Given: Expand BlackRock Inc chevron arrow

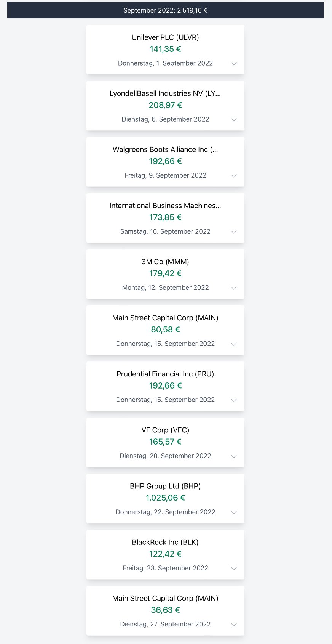Looking at the screenshot, I should pos(234,568).
